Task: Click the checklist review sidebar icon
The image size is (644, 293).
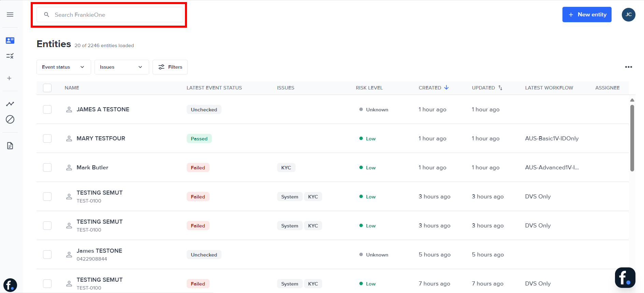Action: click(10, 56)
